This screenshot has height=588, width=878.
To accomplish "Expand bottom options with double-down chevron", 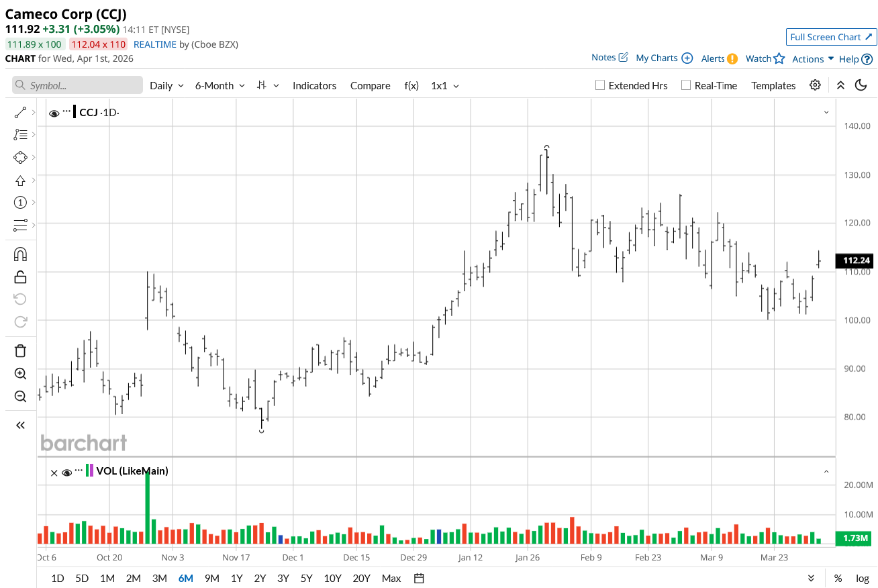I will point(811,578).
